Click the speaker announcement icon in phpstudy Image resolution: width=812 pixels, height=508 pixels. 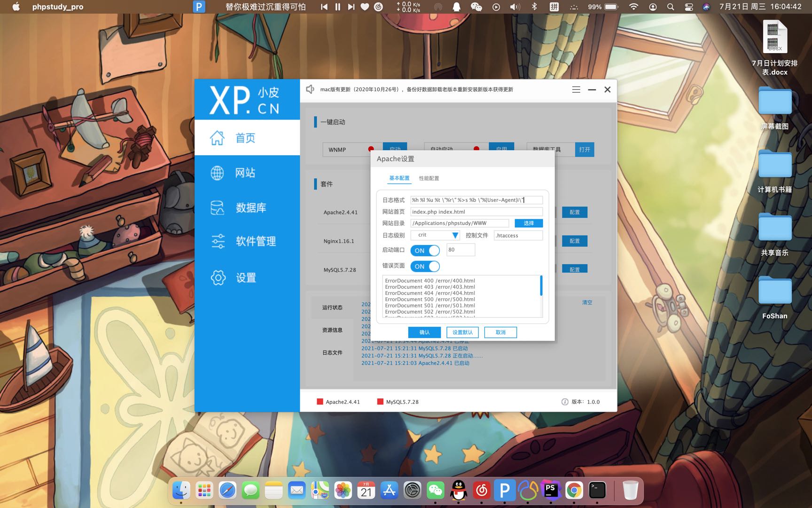pyautogui.click(x=310, y=89)
